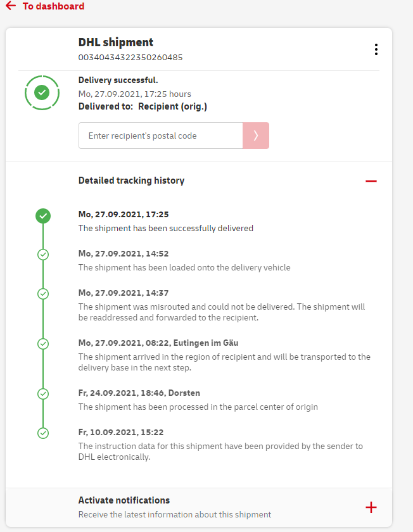413x532 pixels.
Task: Click the Delivery successful status text
Action: [118, 80]
